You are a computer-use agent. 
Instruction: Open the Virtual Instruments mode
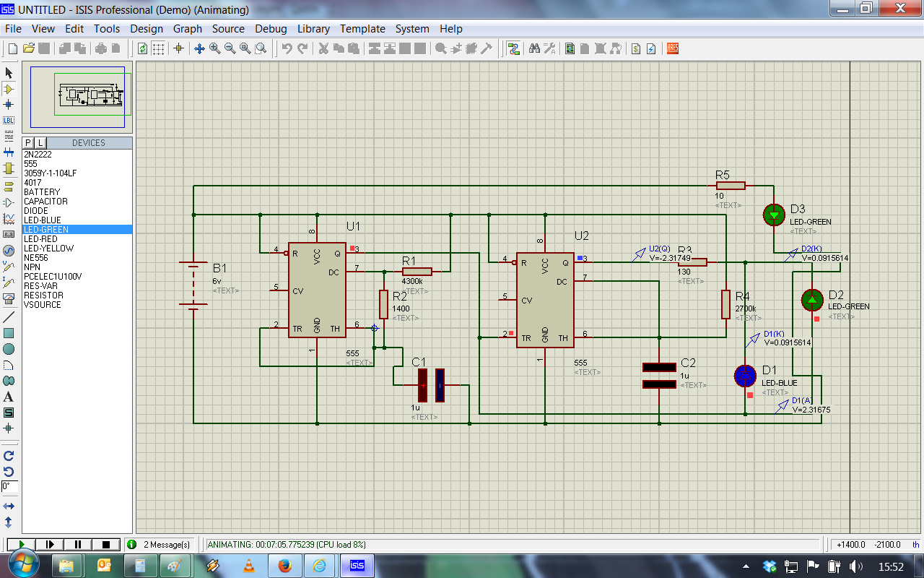click(9, 298)
